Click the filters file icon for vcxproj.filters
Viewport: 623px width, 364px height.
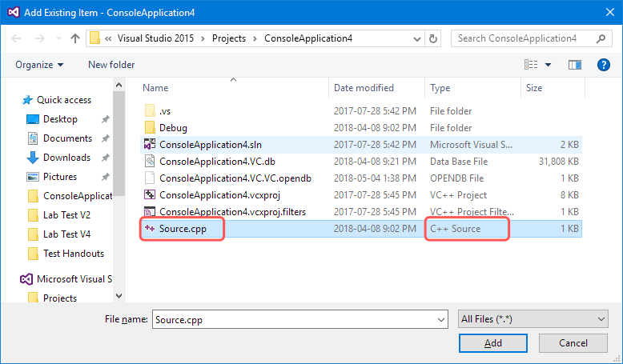tap(150, 211)
